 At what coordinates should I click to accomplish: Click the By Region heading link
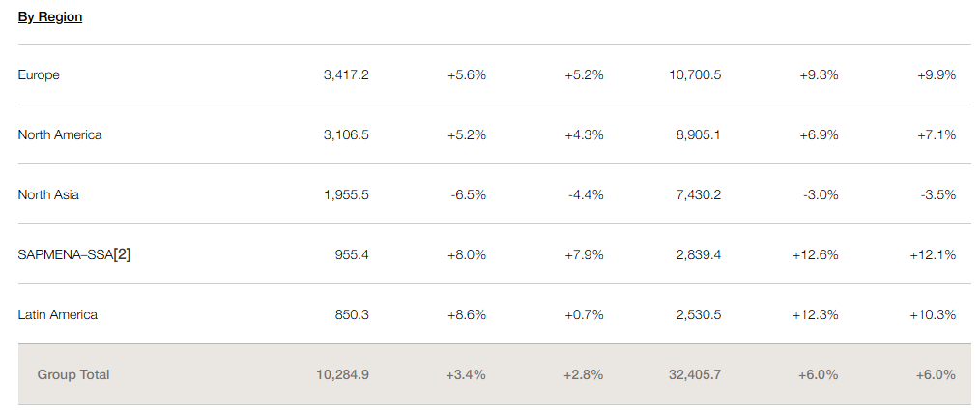[50, 17]
